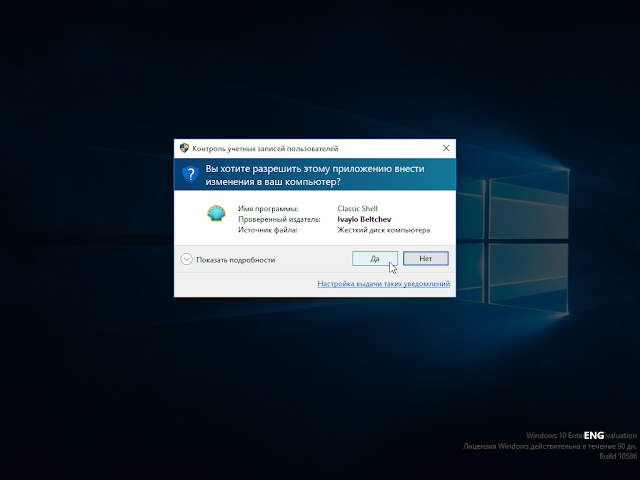Image resolution: width=640 pixels, height=480 pixels.
Task: Click the Жесткий диск компьютера text
Action: (384, 230)
